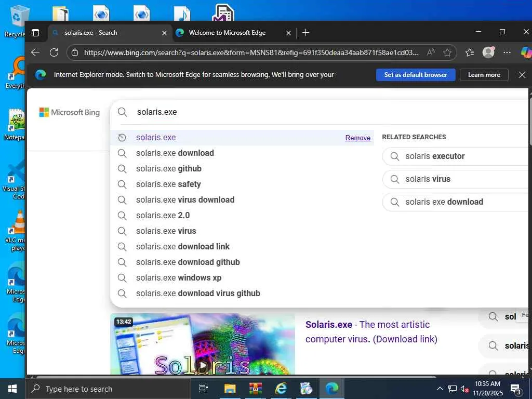Choose solaris.exe download link suggestion
The height and width of the screenshot is (399, 532).
click(242, 247)
